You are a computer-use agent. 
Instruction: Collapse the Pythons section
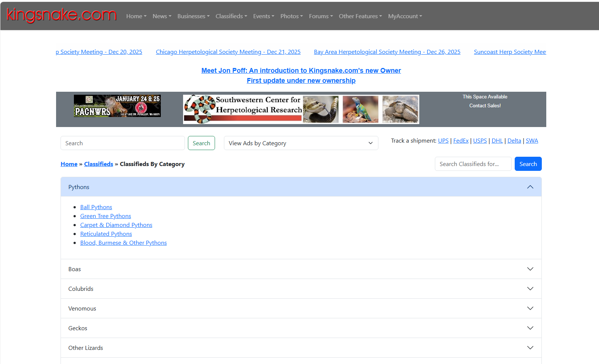coord(530,187)
